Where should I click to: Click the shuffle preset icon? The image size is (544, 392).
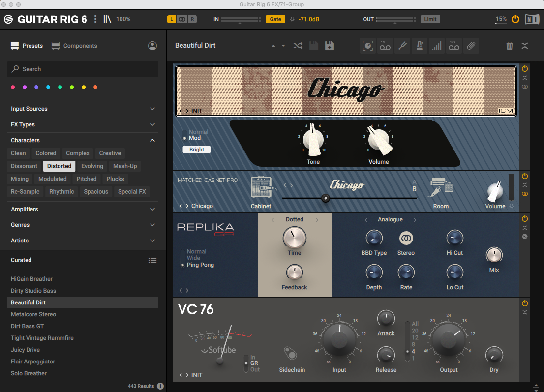coord(298,46)
